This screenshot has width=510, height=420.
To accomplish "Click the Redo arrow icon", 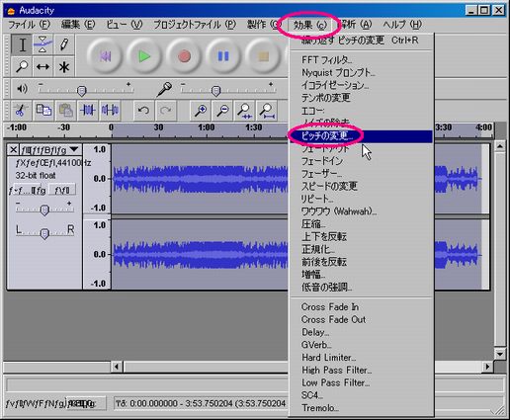I will 166,111.
